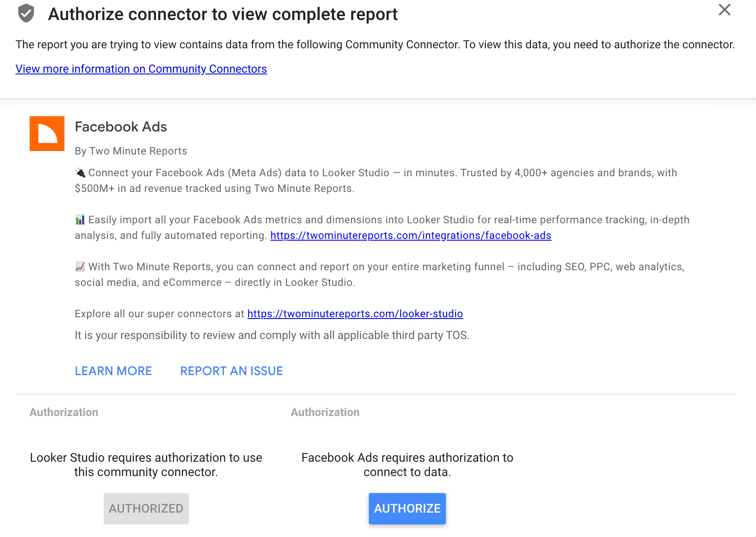Viewport: 756px width, 537px height.
Task: Click the blue AUTHORIZE button
Action: [x=407, y=508]
